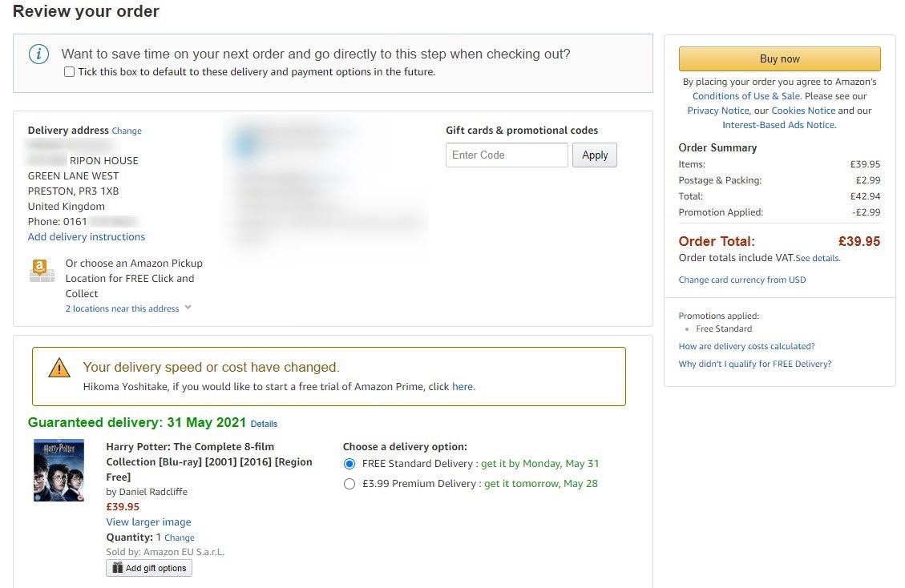Open Conditions of Use & Sale
Viewport: 905px width, 588px height.
pos(746,96)
